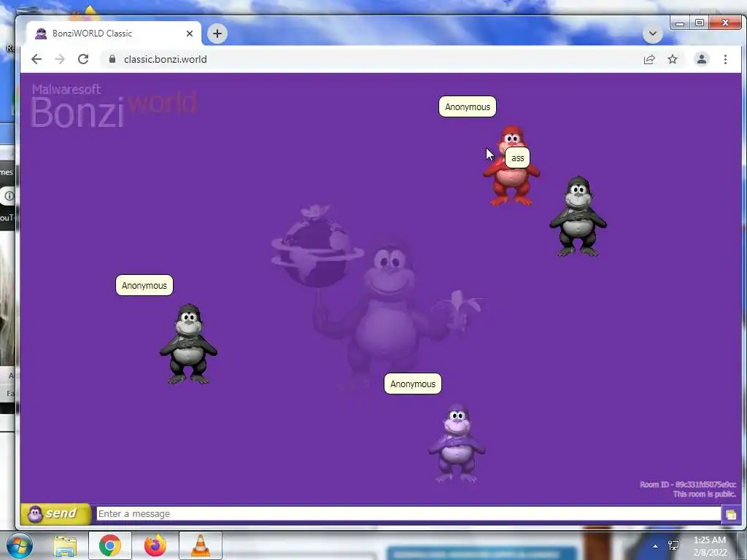
Task: Open the tab search dropdown chevron
Action: click(653, 34)
